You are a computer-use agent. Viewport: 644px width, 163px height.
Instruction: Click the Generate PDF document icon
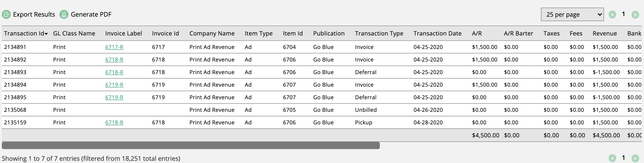64,14
